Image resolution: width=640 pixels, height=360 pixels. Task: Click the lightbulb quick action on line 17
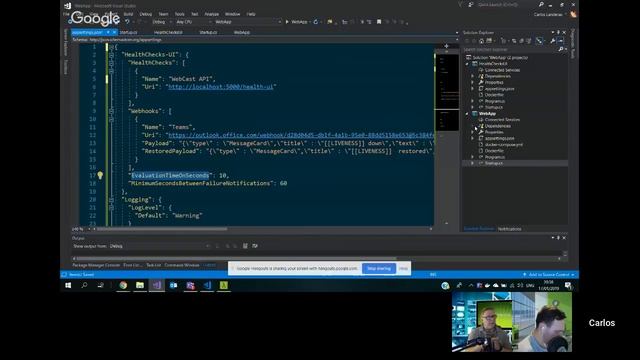[x=100, y=175]
